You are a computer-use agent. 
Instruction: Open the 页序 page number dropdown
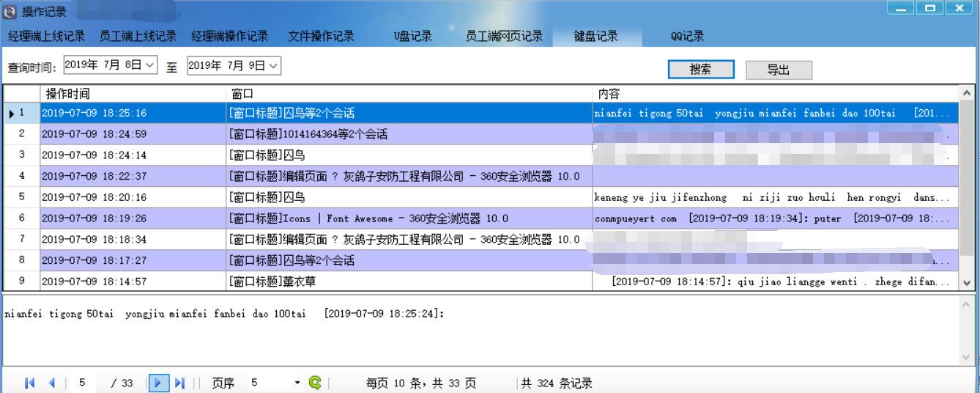point(297,383)
